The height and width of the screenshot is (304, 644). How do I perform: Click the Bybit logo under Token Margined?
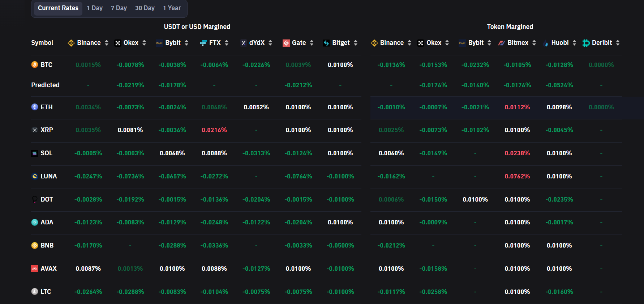click(462, 43)
